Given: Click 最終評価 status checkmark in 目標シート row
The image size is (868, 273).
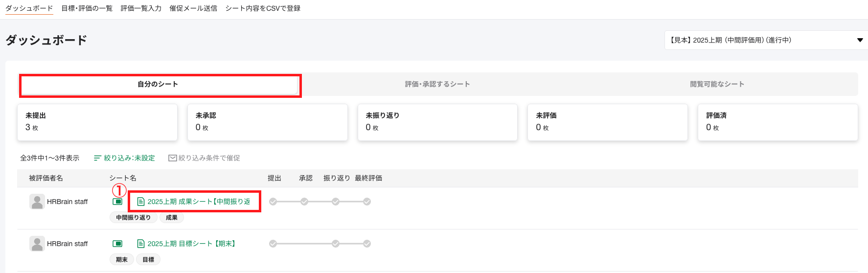Looking at the screenshot, I should pyautogui.click(x=367, y=244).
